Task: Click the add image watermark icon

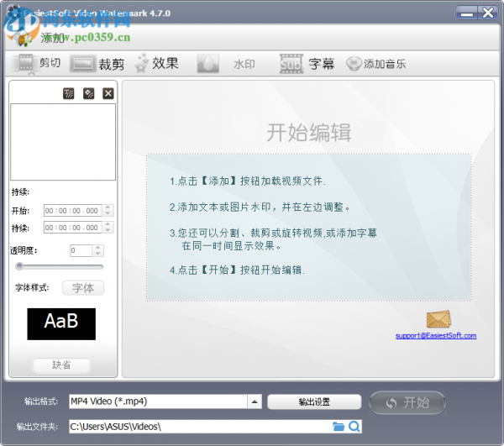Action: 89,93
